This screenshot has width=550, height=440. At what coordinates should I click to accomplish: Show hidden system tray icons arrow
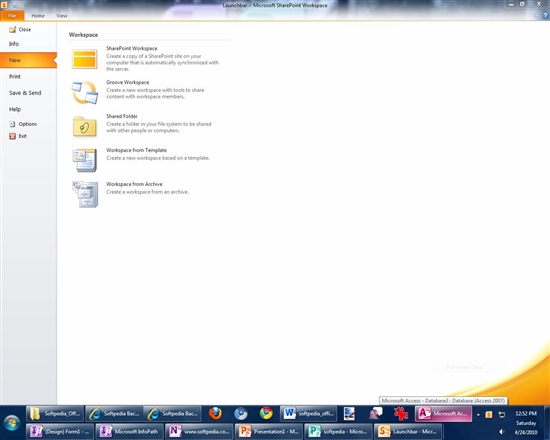coord(478,414)
